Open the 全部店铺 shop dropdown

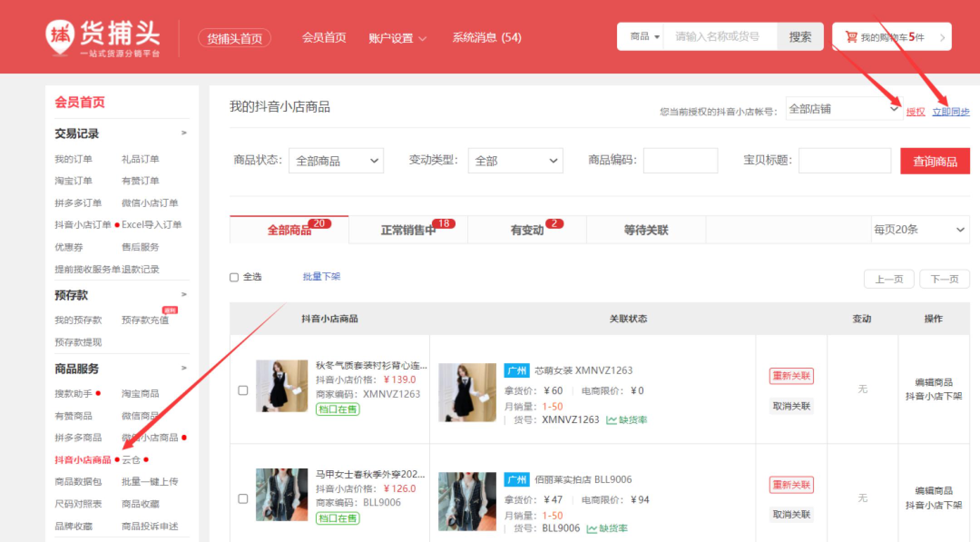point(844,109)
